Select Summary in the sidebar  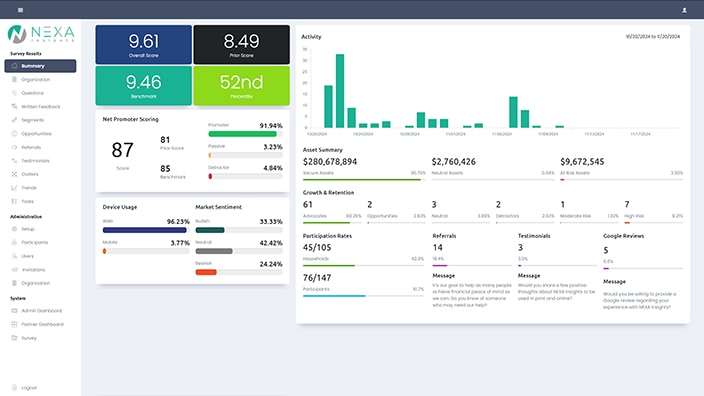pyautogui.click(x=40, y=66)
